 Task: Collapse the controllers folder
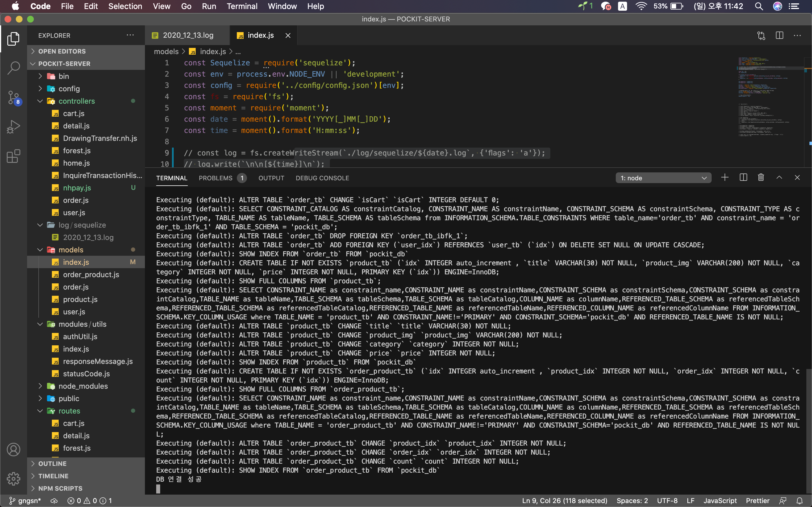[76, 101]
